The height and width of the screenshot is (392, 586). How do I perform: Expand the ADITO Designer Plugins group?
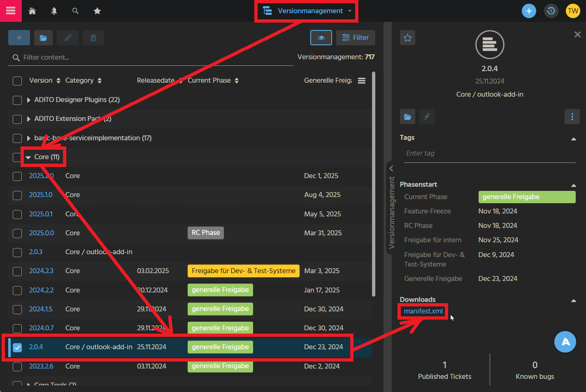coord(28,100)
